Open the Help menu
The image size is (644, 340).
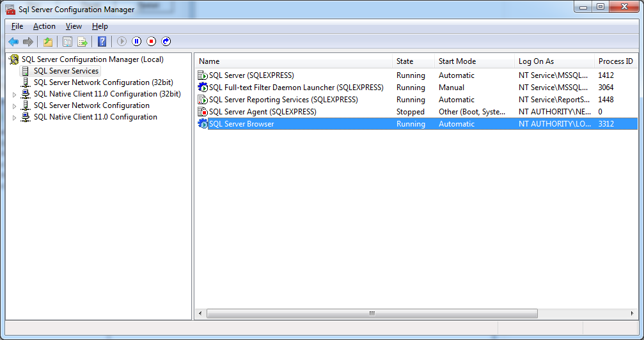click(x=100, y=26)
